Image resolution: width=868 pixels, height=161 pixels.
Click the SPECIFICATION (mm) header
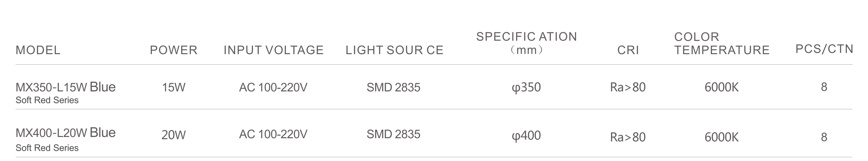527,43
